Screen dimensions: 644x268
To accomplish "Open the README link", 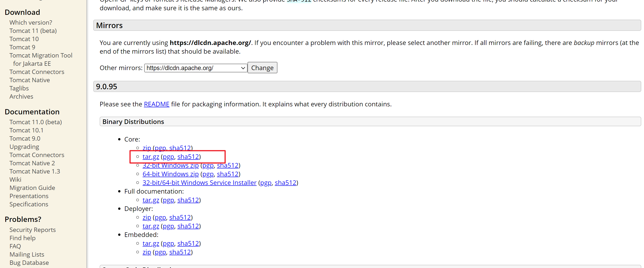I will pyautogui.click(x=157, y=104).
